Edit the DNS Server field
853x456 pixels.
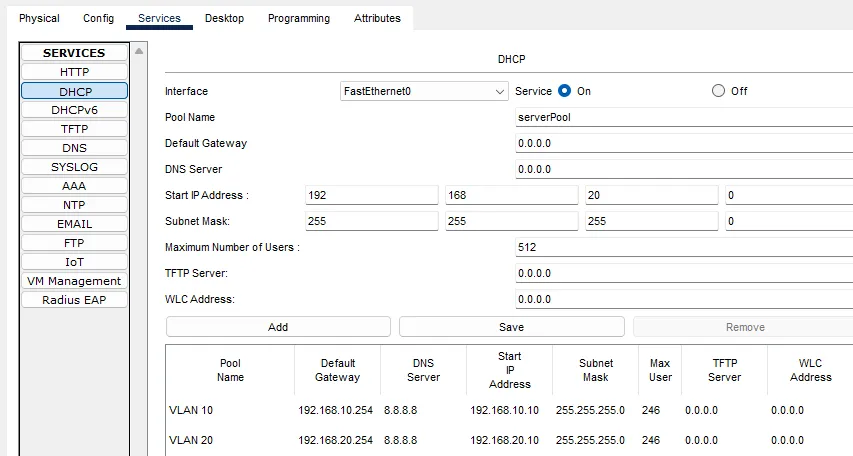coord(684,169)
